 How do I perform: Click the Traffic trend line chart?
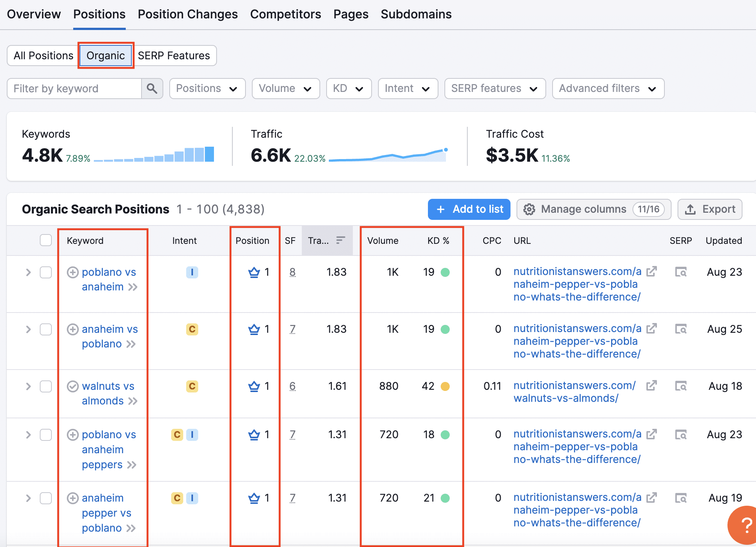point(388,155)
